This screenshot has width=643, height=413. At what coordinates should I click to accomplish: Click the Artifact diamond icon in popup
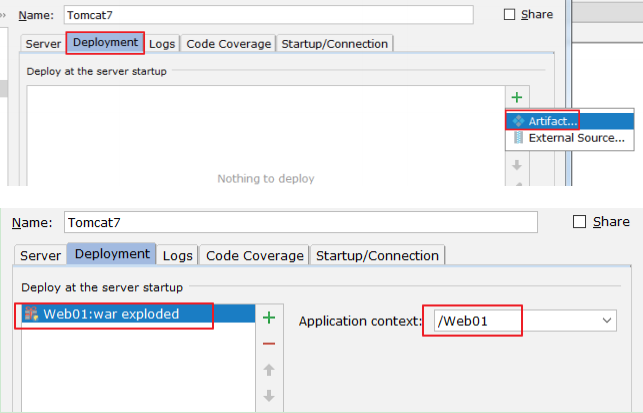(x=518, y=121)
